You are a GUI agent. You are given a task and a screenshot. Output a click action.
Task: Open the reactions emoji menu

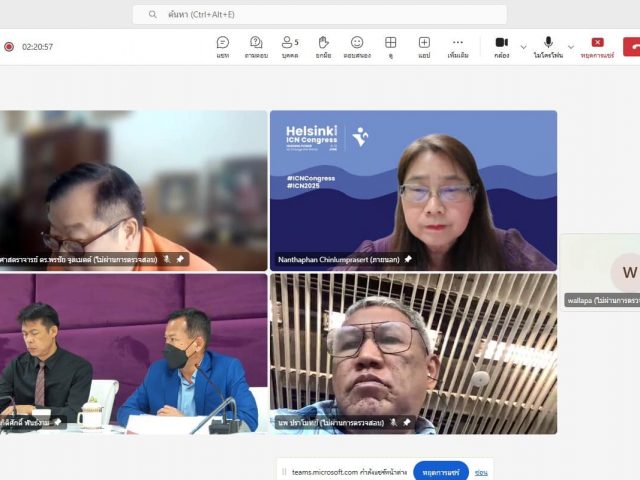click(357, 47)
